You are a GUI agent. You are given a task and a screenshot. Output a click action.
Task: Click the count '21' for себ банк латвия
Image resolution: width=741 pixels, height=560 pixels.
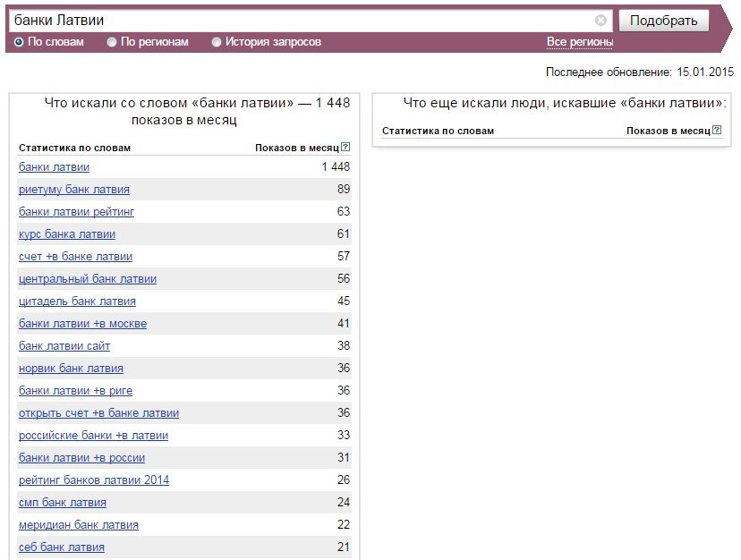pyautogui.click(x=344, y=547)
